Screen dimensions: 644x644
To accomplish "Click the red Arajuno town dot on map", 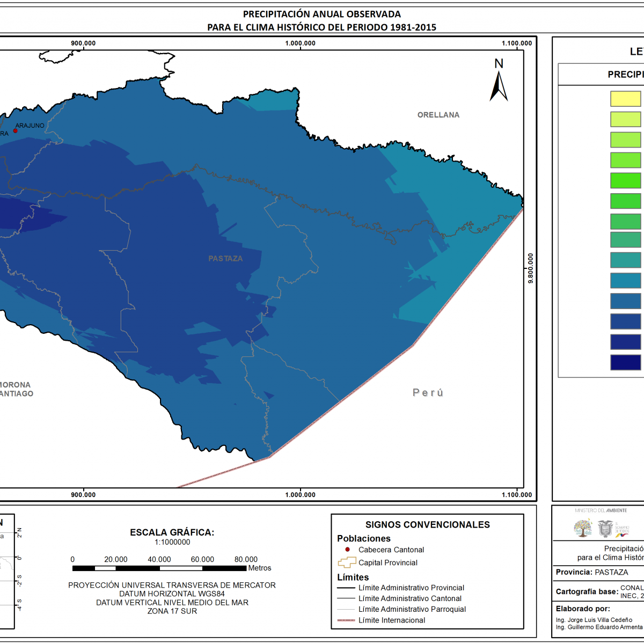I will (16, 131).
